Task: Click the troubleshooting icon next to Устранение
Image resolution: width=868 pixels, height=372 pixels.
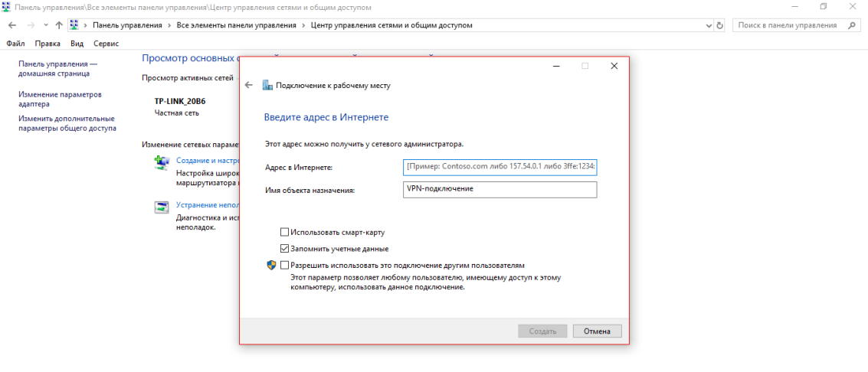Action: coord(161,207)
